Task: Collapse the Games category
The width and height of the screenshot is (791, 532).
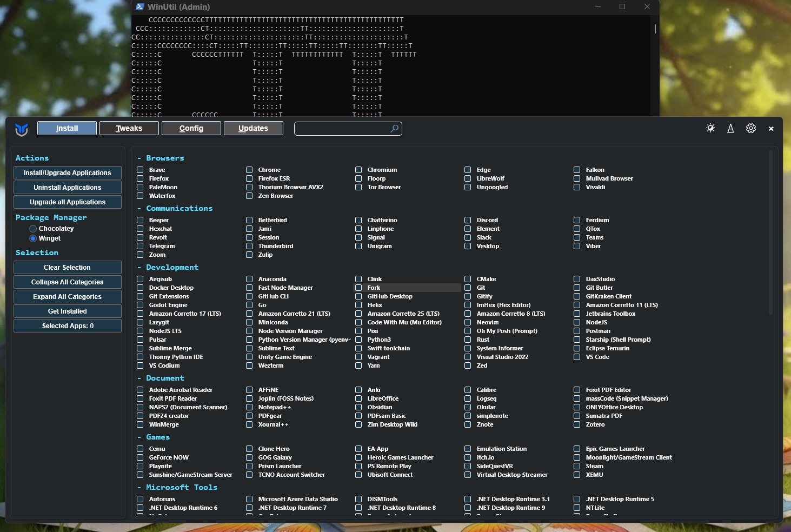Action: point(153,437)
